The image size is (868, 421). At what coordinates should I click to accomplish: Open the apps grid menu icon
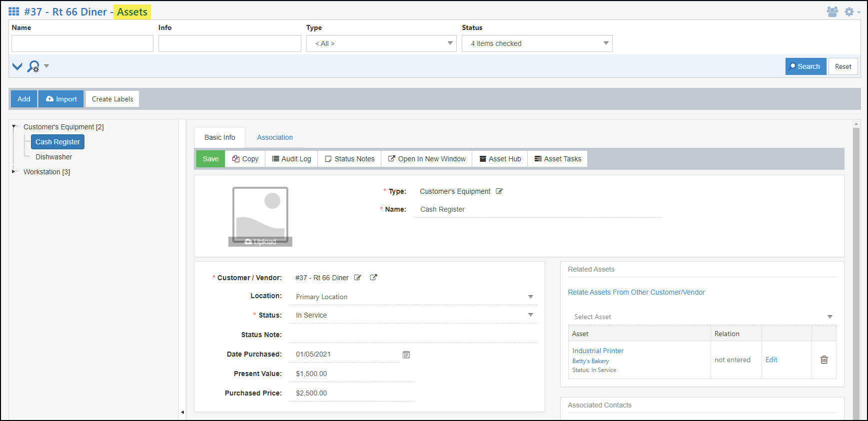click(x=14, y=11)
